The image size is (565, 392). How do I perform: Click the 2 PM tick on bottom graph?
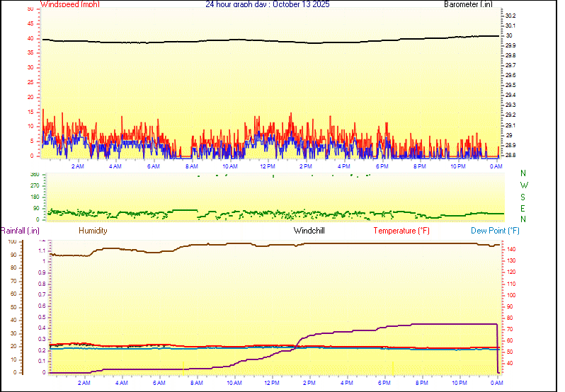[x=309, y=383]
